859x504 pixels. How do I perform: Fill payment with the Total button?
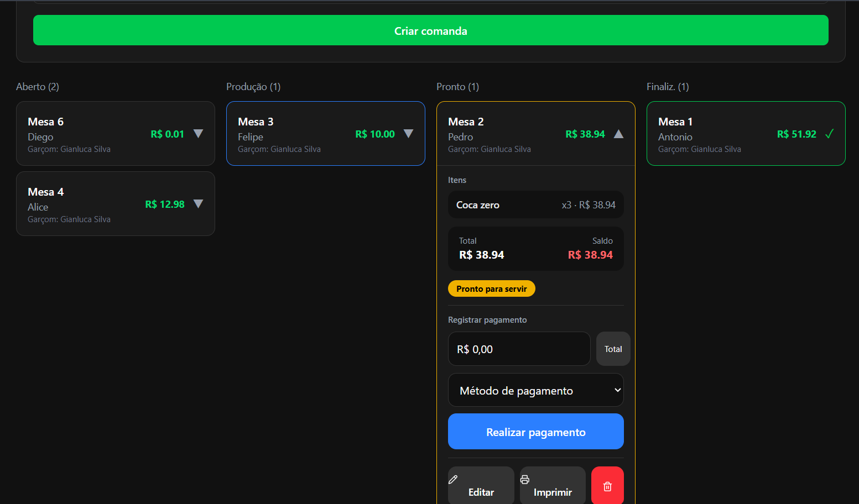click(x=613, y=349)
